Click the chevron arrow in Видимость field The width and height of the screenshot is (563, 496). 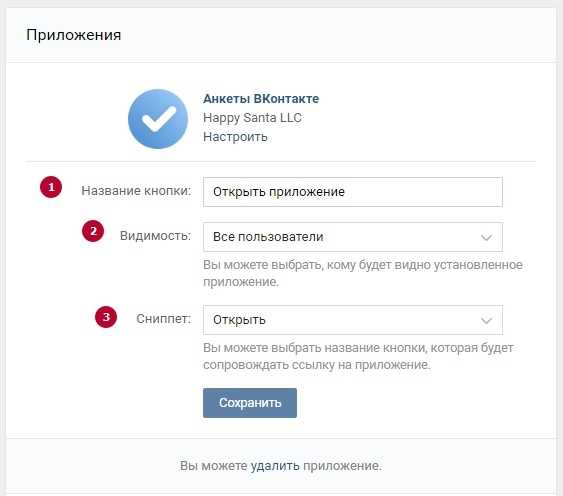[486, 237]
